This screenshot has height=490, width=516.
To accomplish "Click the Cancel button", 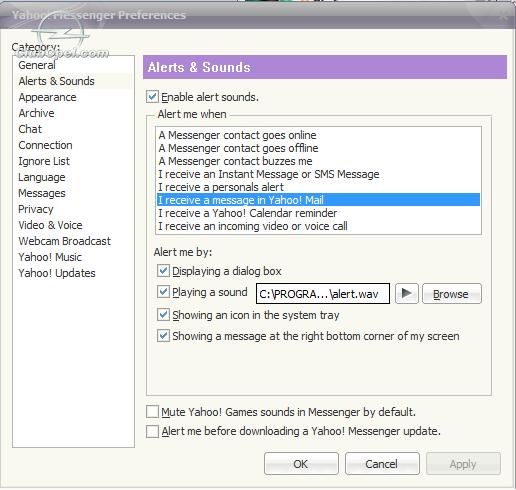I will pos(382,464).
